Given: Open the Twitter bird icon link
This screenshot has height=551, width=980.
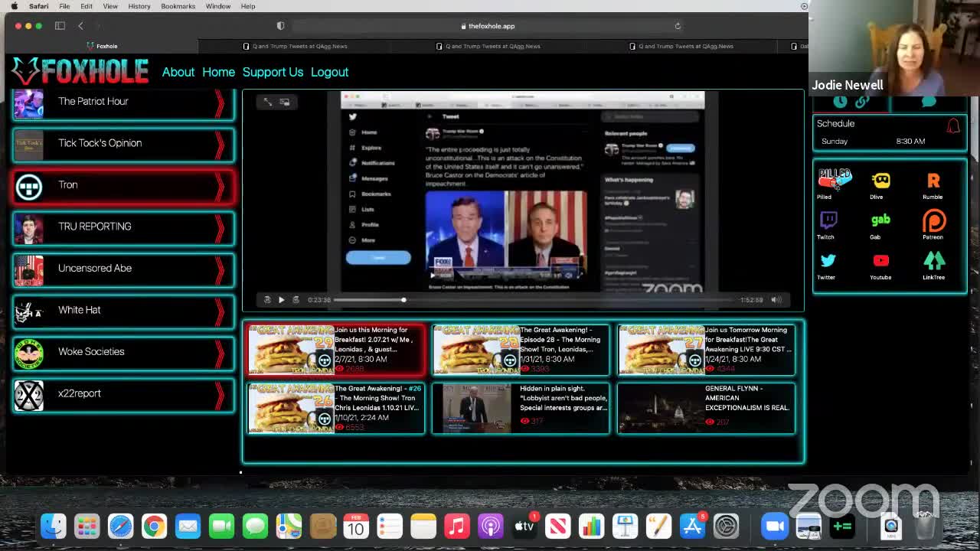Looking at the screenshot, I should coord(828,261).
